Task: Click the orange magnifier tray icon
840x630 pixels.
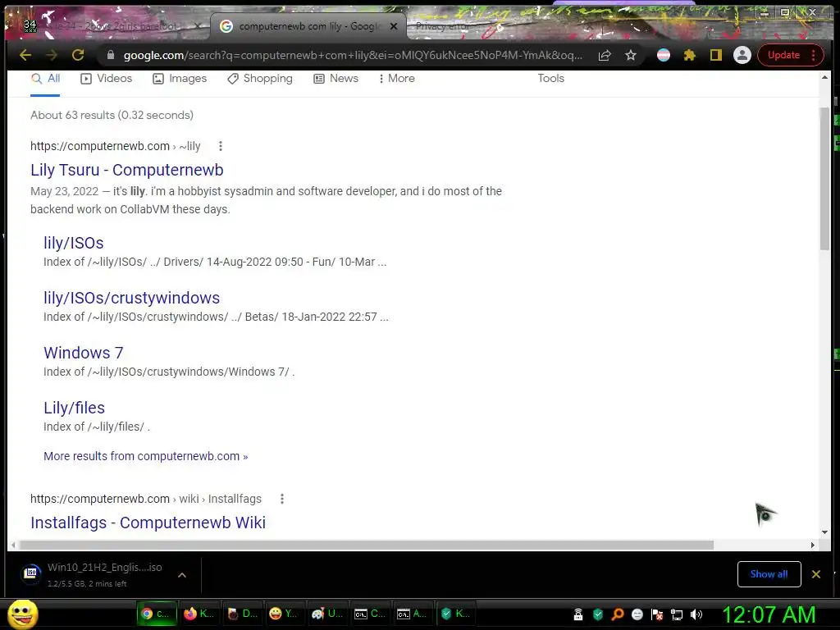Action: [617, 614]
